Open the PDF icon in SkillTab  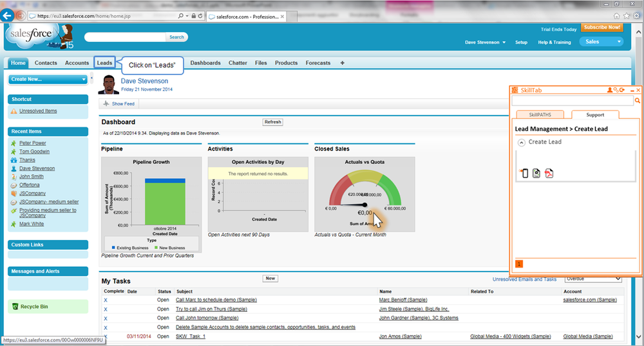tap(549, 173)
